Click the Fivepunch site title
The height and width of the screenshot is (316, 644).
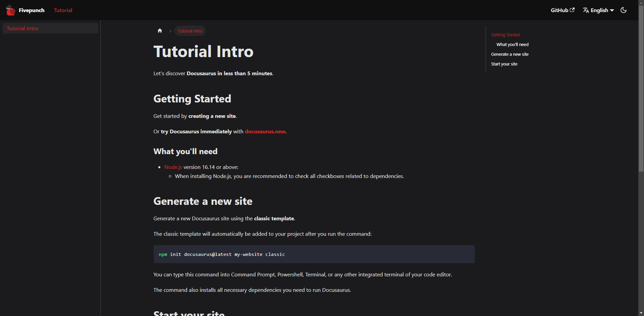[32, 10]
